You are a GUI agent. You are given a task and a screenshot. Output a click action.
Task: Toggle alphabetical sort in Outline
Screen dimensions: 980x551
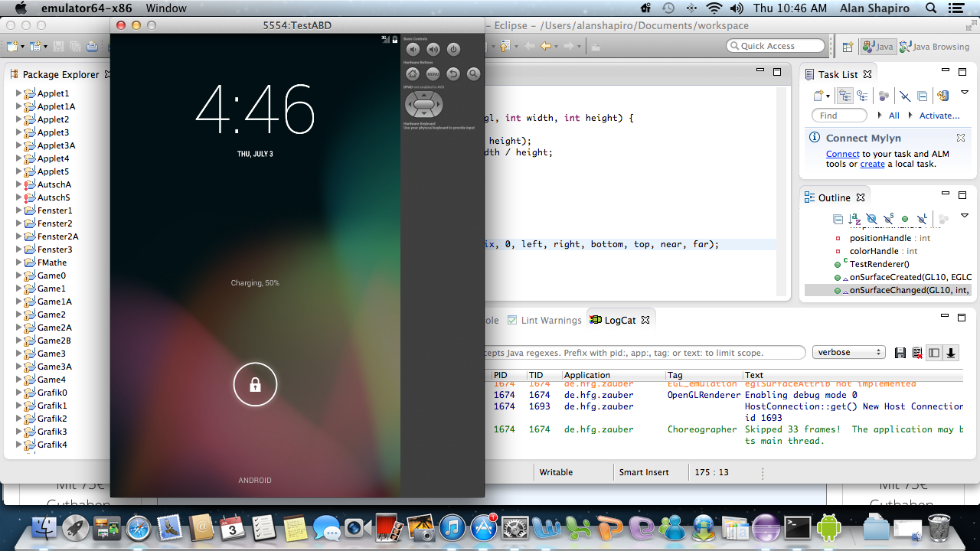click(x=854, y=219)
